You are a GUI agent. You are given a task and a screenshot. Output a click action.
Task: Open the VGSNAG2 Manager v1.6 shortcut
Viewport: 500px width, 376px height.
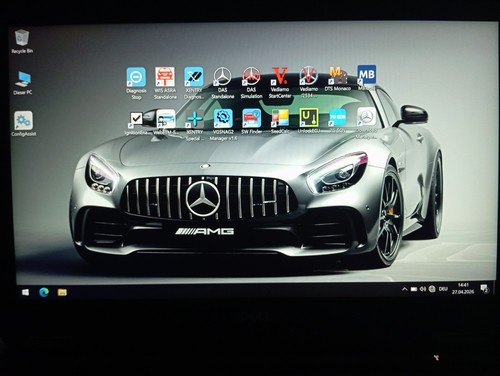[x=223, y=124]
